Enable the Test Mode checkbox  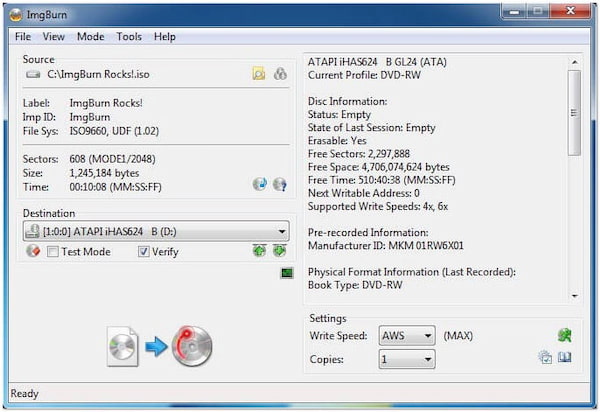point(53,252)
